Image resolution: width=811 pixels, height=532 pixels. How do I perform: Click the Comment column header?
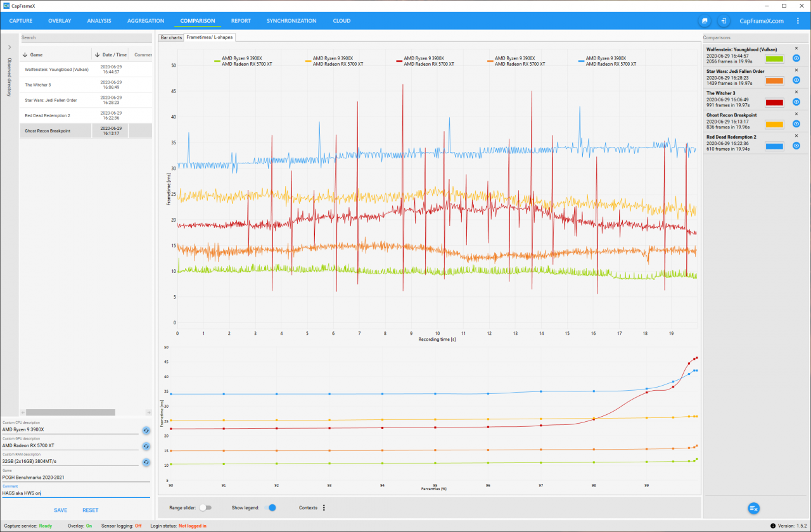tap(143, 55)
